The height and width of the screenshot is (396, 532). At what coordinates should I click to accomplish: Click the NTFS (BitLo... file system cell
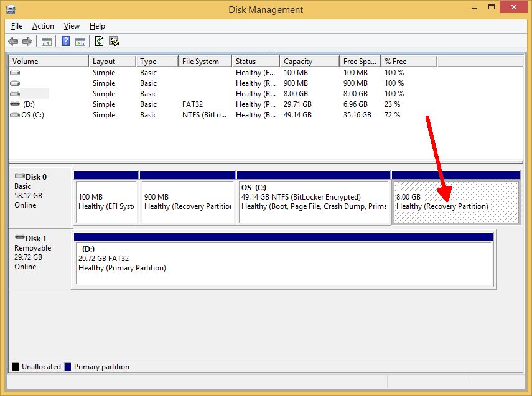204,115
